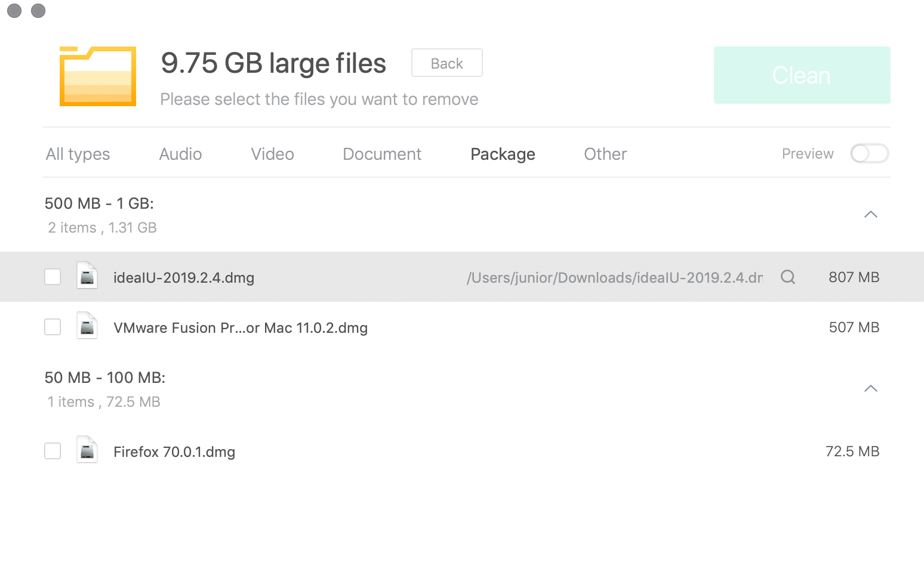Switch to the Document tab
The image size is (924, 569).
tap(382, 154)
